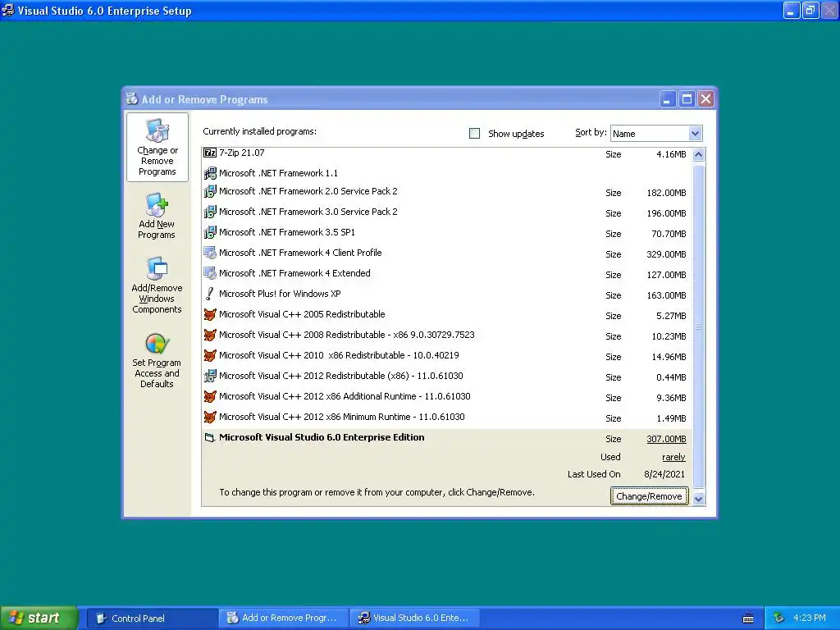Click the .NET Framework 4 Extended icon
Viewport: 840px width, 630px height.
210,273
